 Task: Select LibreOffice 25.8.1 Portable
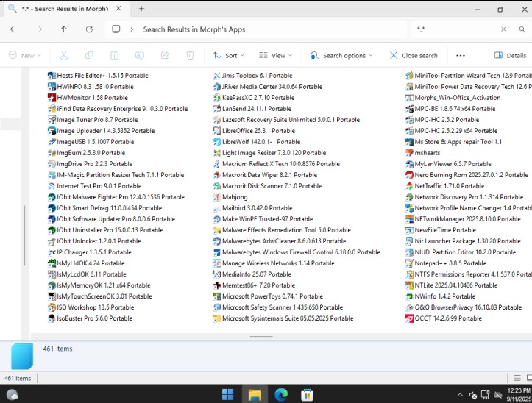[x=254, y=131]
